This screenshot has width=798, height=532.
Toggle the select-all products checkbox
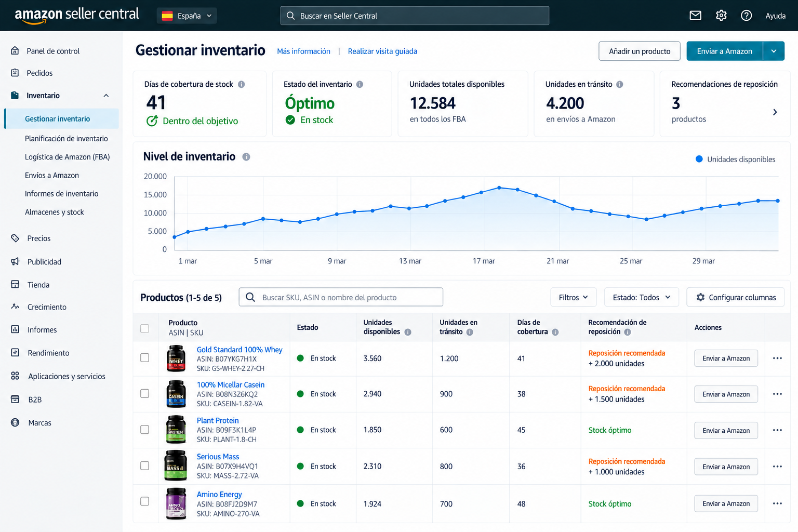(145, 328)
